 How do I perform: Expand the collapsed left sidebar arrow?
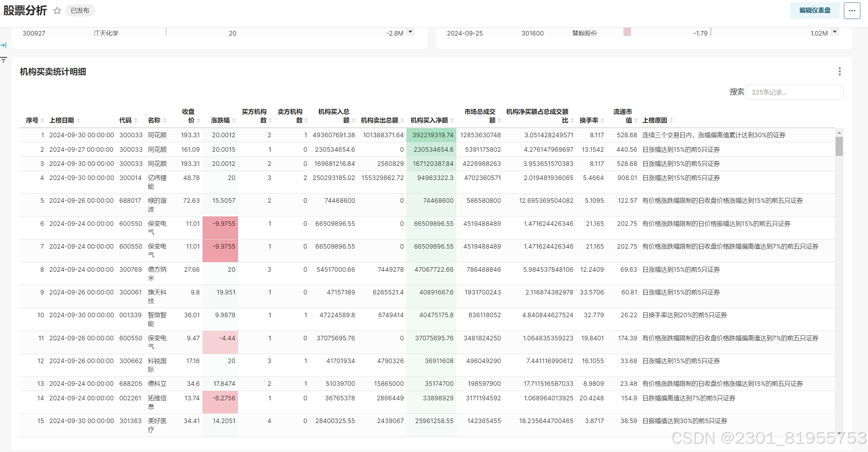click(3, 45)
